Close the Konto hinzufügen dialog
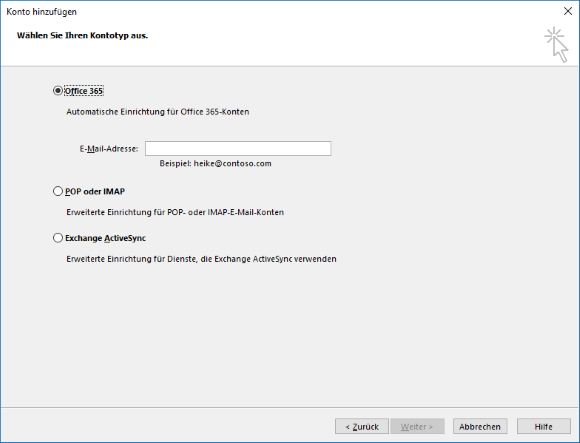This screenshot has width=580, height=443. pyautogui.click(x=568, y=11)
